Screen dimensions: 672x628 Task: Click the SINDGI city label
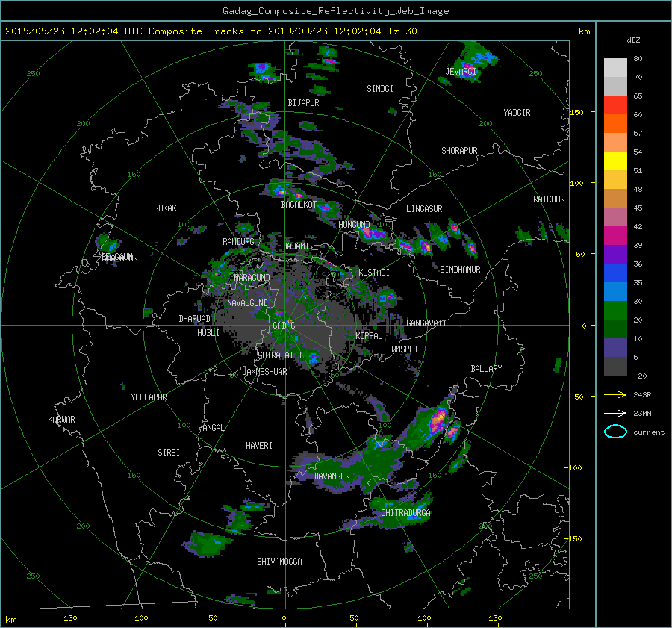[380, 89]
